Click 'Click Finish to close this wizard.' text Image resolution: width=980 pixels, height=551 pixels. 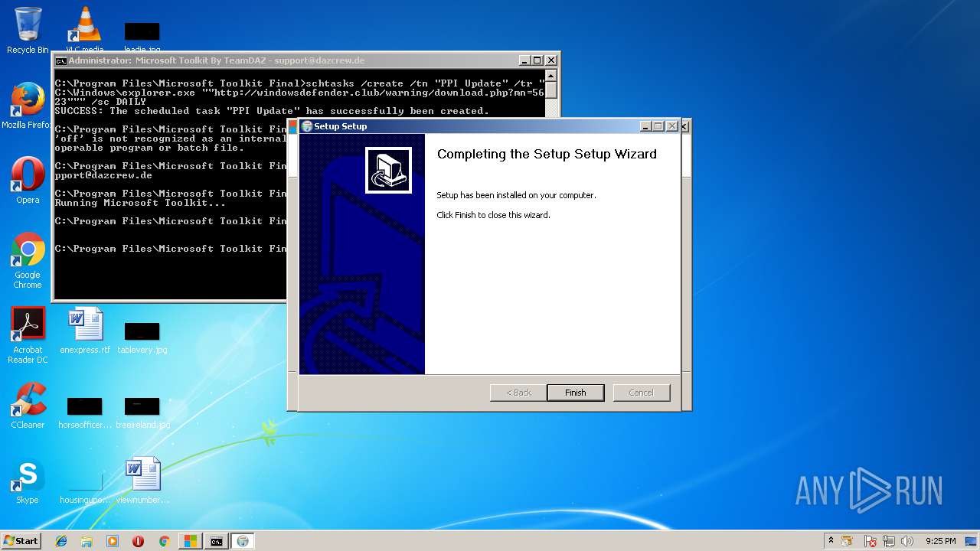[493, 215]
